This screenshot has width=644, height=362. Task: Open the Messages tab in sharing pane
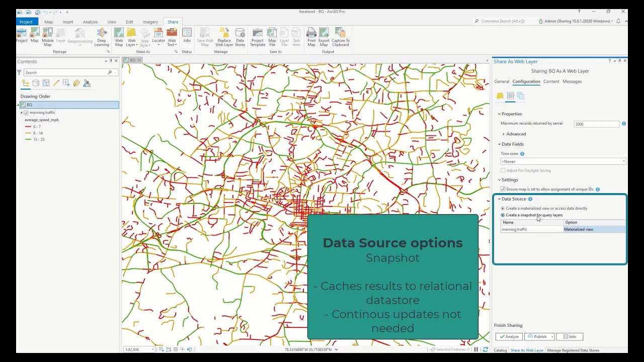[572, 81]
